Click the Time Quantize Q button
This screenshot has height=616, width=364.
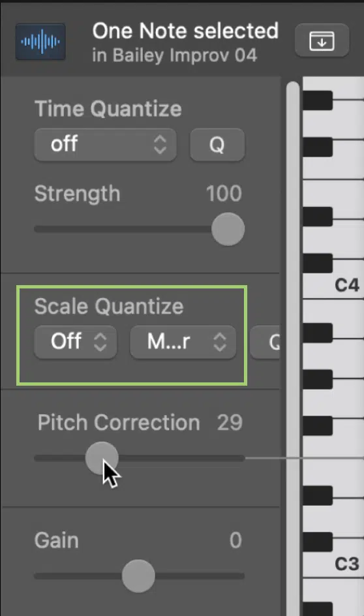217,144
